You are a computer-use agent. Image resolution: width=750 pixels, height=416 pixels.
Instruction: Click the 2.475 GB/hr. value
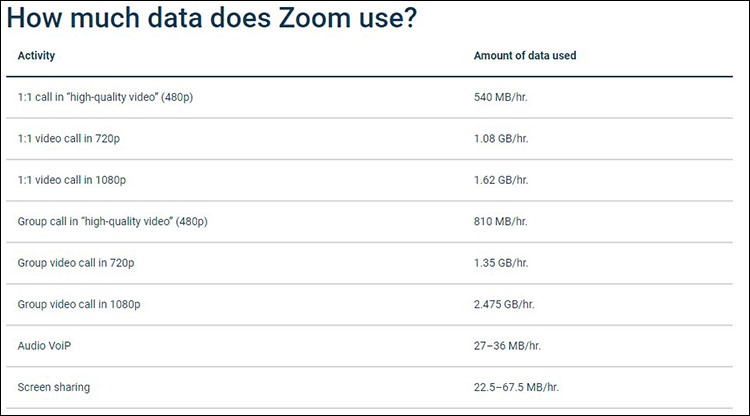coord(504,303)
